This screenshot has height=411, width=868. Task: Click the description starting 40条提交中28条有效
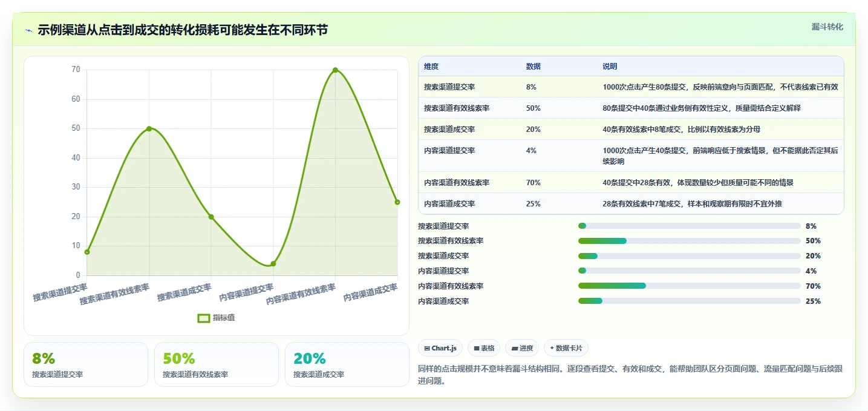tap(698, 183)
